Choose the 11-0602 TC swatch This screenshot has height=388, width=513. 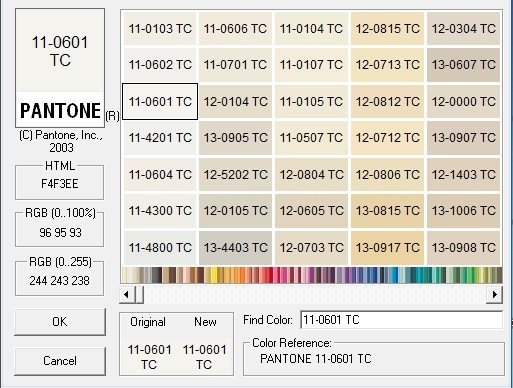point(160,65)
